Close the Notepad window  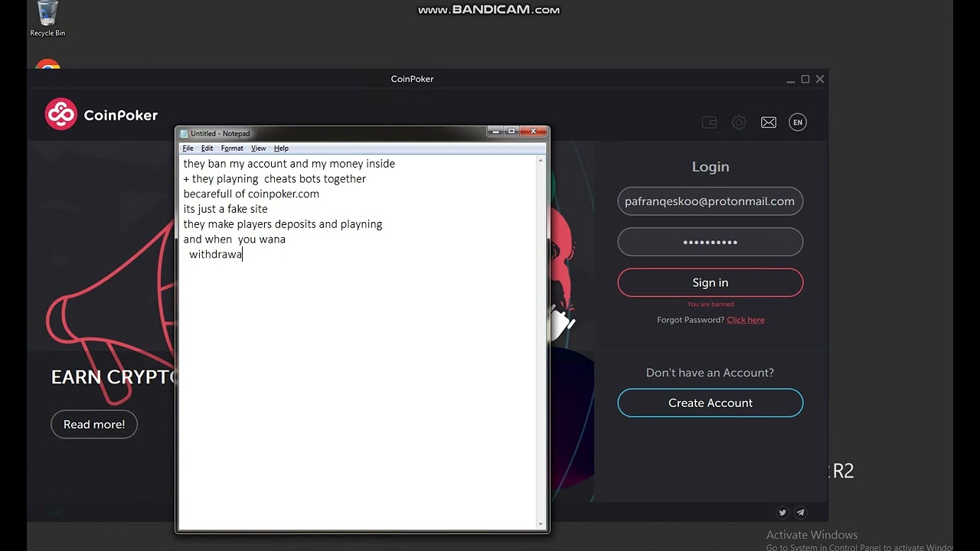[x=534, y=132]
